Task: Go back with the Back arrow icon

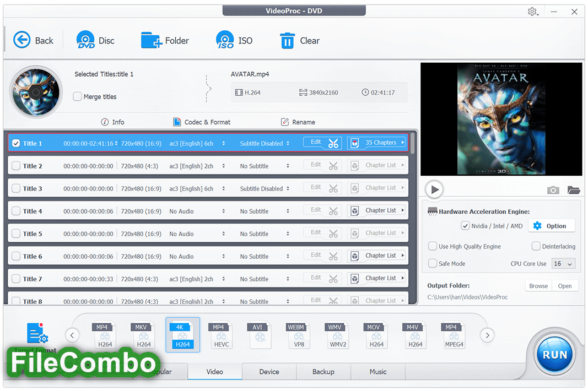Action: pyautogui.click(x=21, y=40)
